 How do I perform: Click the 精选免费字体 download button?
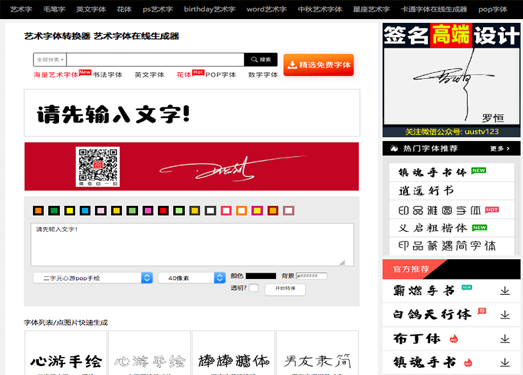(319, 65)
